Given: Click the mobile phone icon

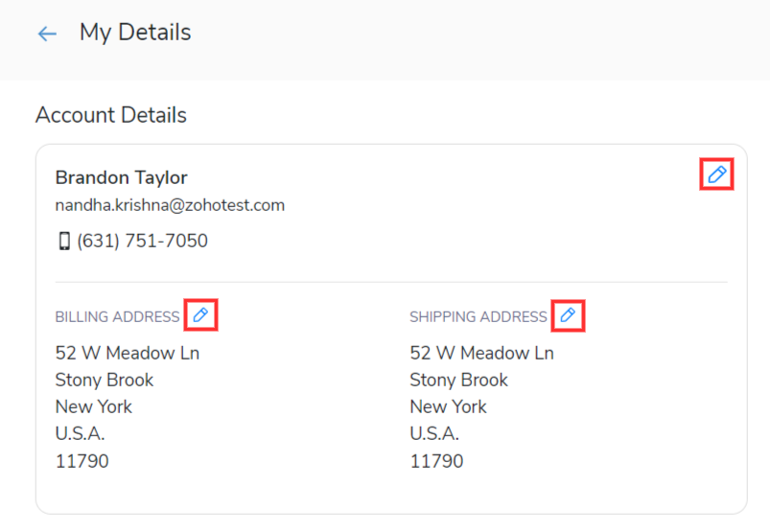Looking at the screenshot, I should coord(64,242).
